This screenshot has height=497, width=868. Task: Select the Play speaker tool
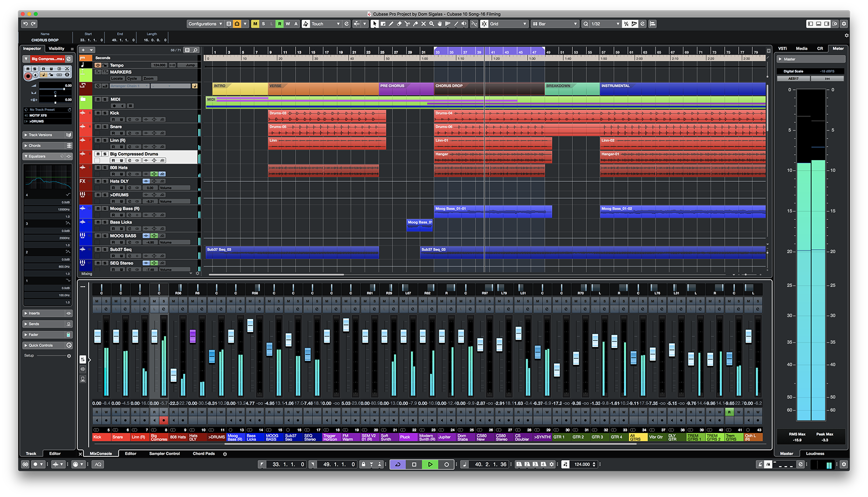464,24
